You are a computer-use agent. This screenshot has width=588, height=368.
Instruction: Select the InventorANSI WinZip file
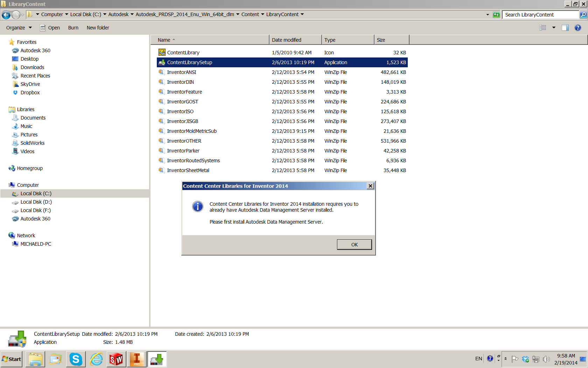282,72
